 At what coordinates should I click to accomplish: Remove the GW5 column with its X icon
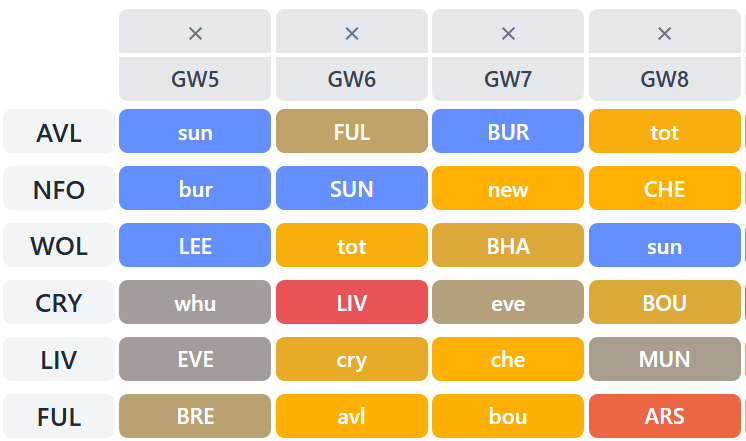(x=195, y=33)
